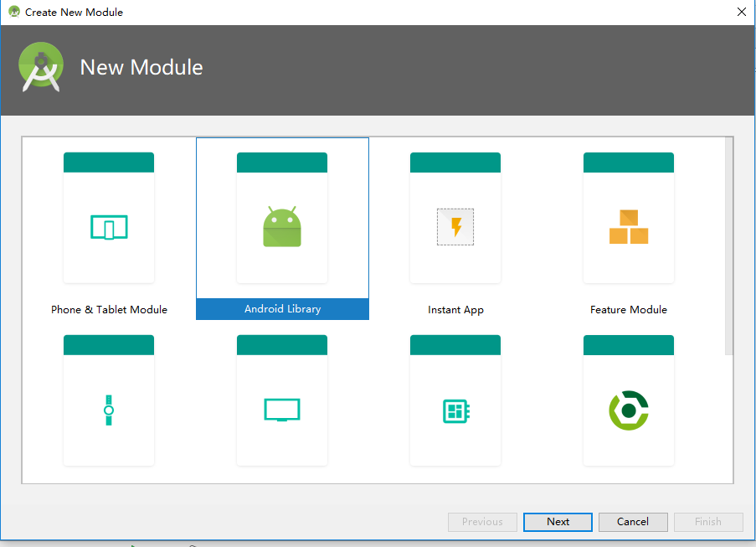
Task: Click the Android Studio logo in header
Action: point(41,67)
